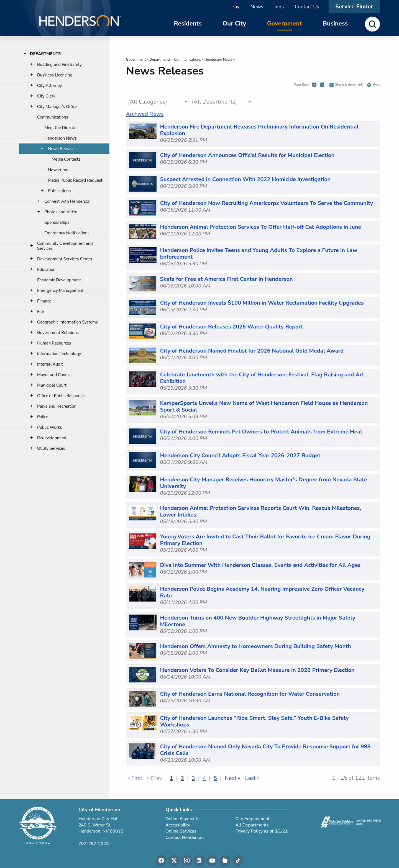Expand the Photos and Video sidebar item
The image size is (399, 868).
click(x=39, y=212)
